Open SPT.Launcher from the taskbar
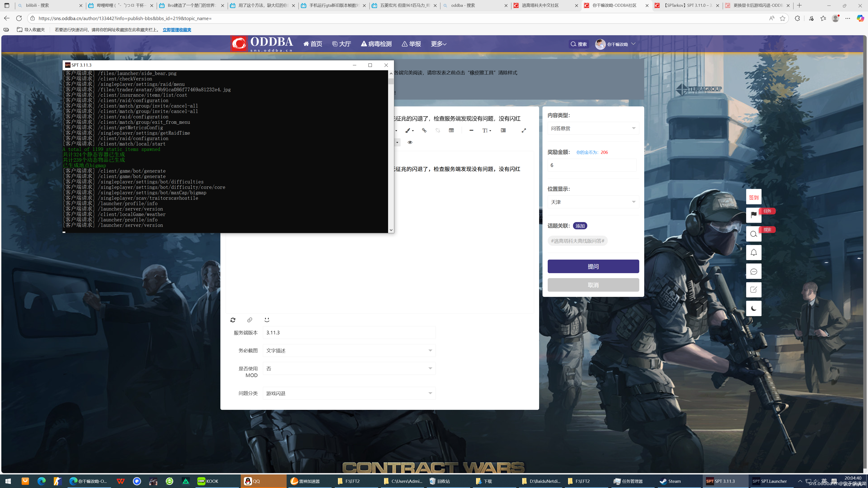868x488 pixels. click(771, 481)
